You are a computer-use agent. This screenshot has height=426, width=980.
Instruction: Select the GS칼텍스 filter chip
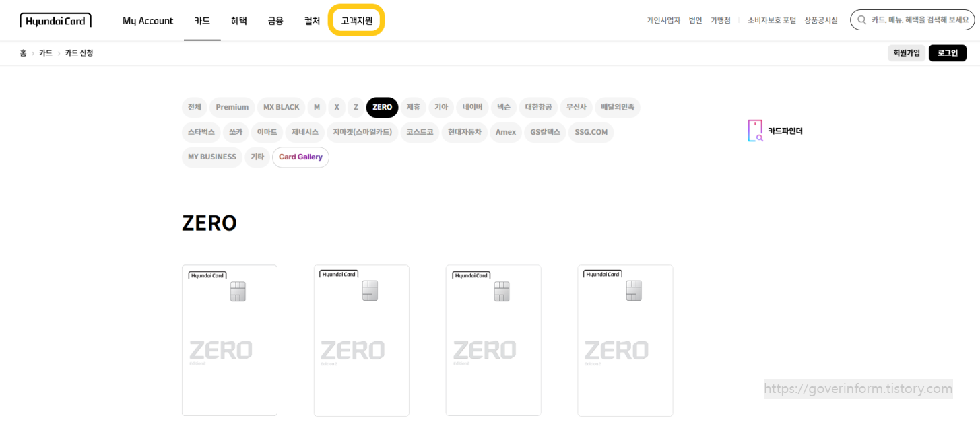click(x=545, y=132)
